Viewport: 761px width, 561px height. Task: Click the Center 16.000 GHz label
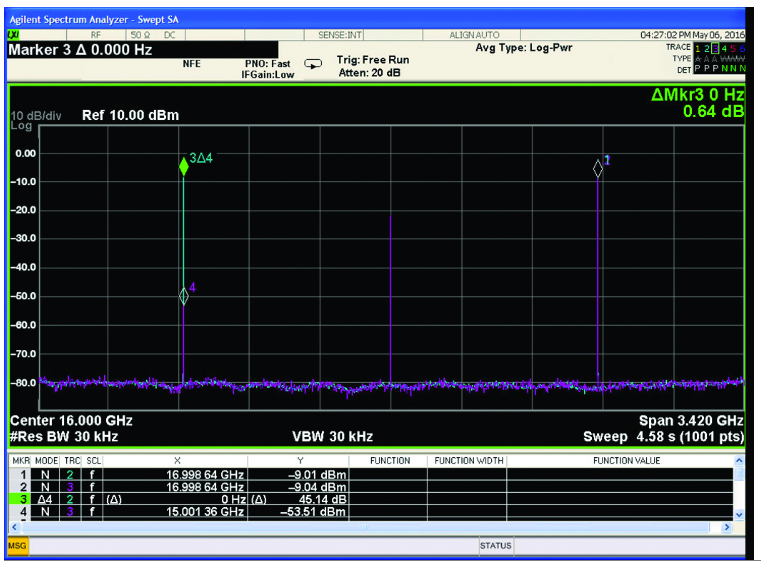(71, 421)
